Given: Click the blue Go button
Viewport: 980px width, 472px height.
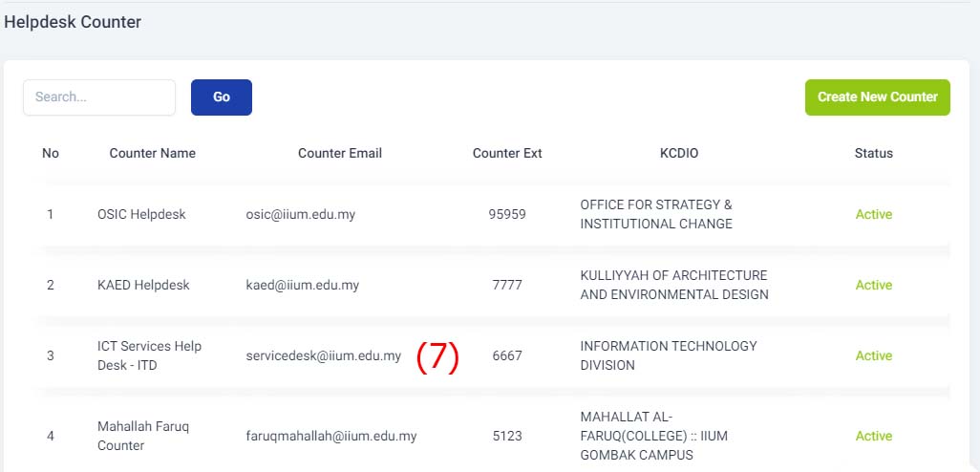Looking at the screenshot, I should [x=222, y=97].
